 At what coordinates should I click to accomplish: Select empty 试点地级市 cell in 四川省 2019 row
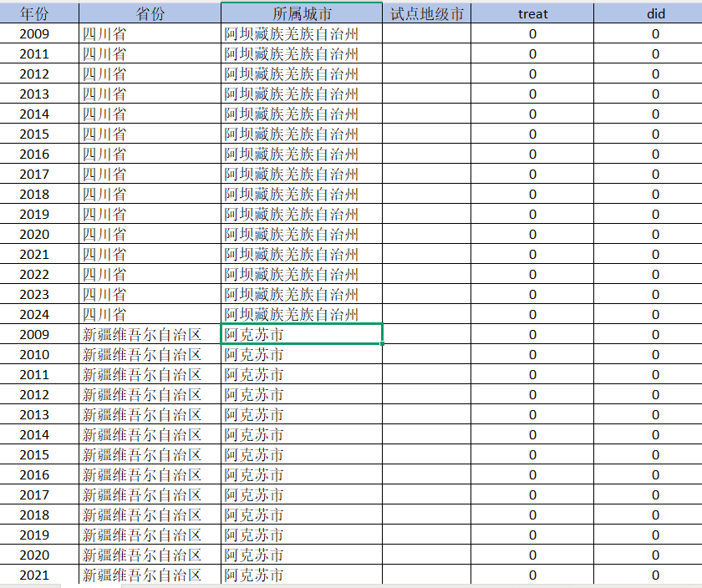click(x=426, y=214)
